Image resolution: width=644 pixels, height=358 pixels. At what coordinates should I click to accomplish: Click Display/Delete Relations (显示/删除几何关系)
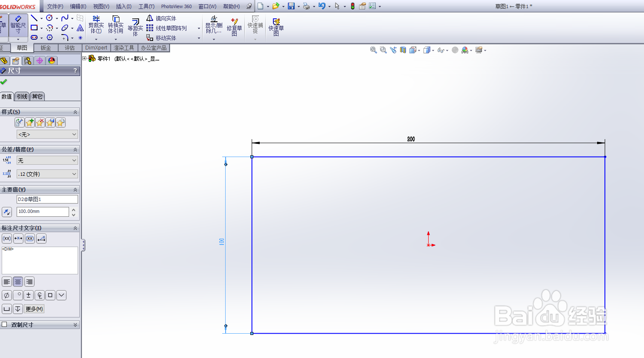point(214,25)
